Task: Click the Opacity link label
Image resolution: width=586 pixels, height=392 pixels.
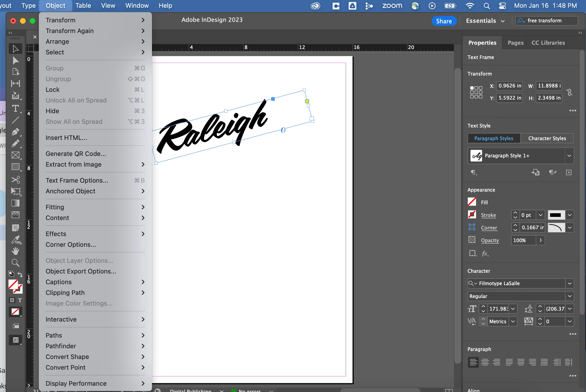Action: [x=490, y=240]
